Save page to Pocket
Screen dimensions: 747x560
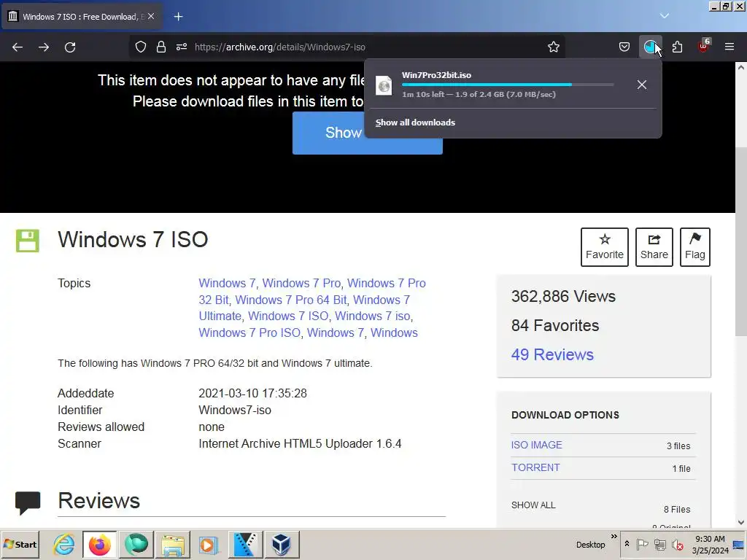point(624,47)
